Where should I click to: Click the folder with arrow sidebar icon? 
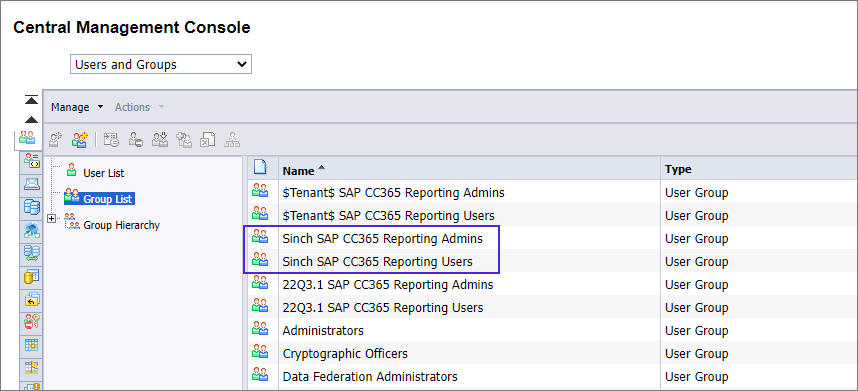pos(32,299)
